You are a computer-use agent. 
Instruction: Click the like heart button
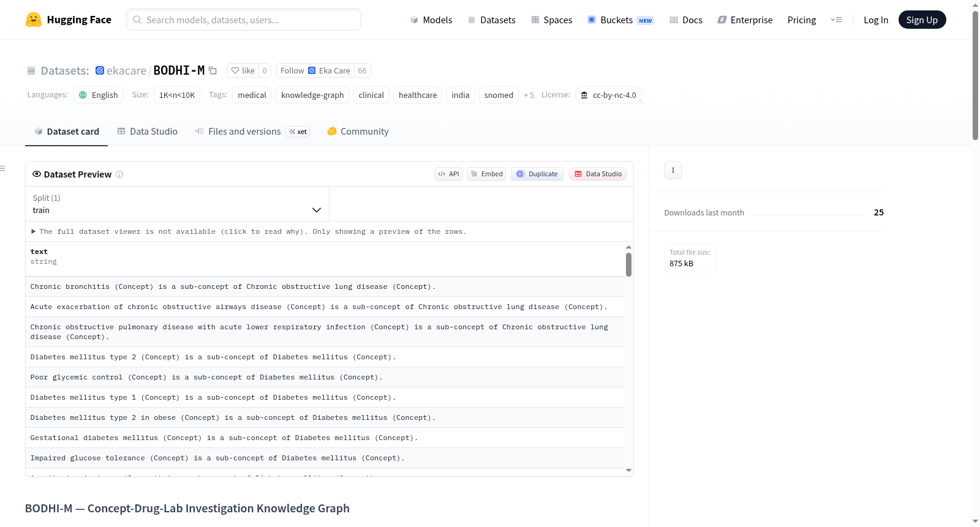click(243, 70)
